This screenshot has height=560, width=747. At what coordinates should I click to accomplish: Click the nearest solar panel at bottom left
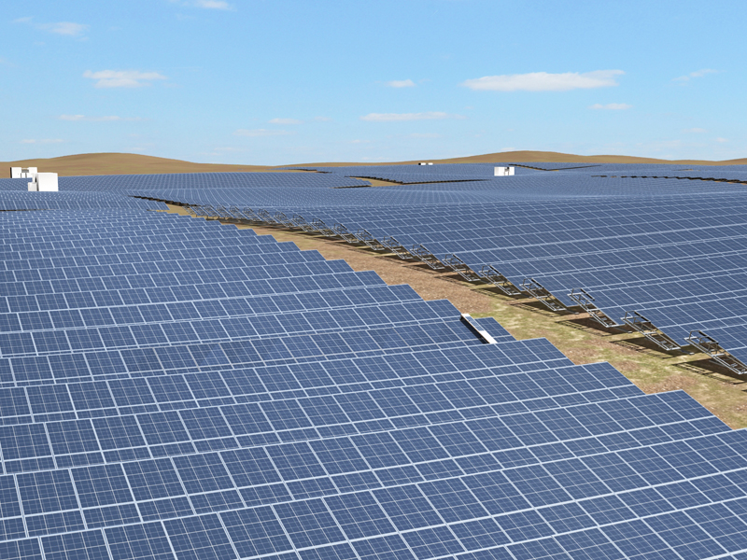click(56, 523)
